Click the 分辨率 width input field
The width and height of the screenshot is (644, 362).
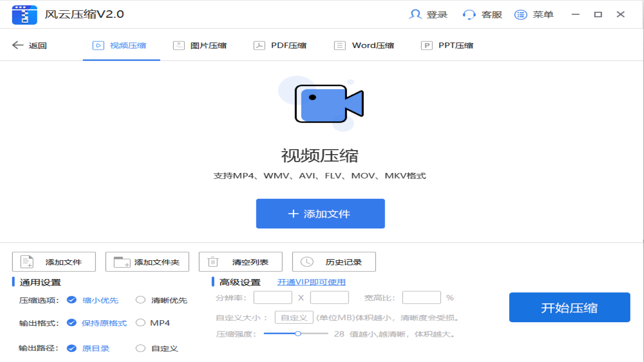pos(272,297)
